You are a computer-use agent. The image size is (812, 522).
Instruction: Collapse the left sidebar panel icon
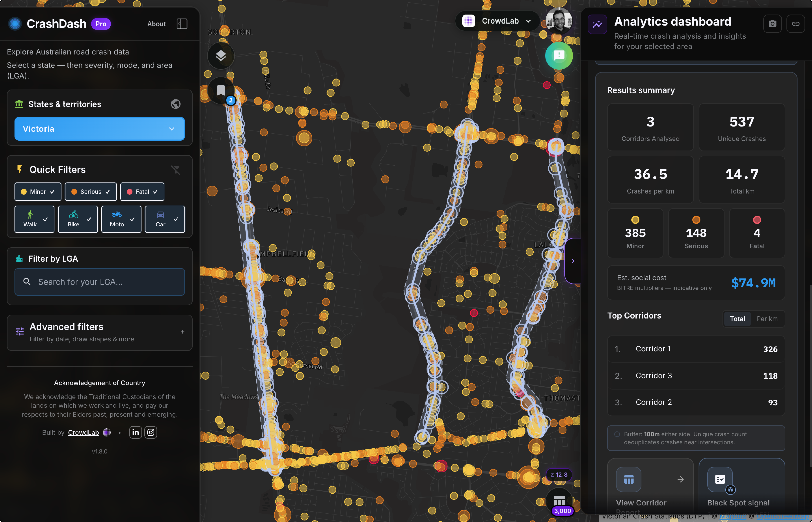coord(182,24)
